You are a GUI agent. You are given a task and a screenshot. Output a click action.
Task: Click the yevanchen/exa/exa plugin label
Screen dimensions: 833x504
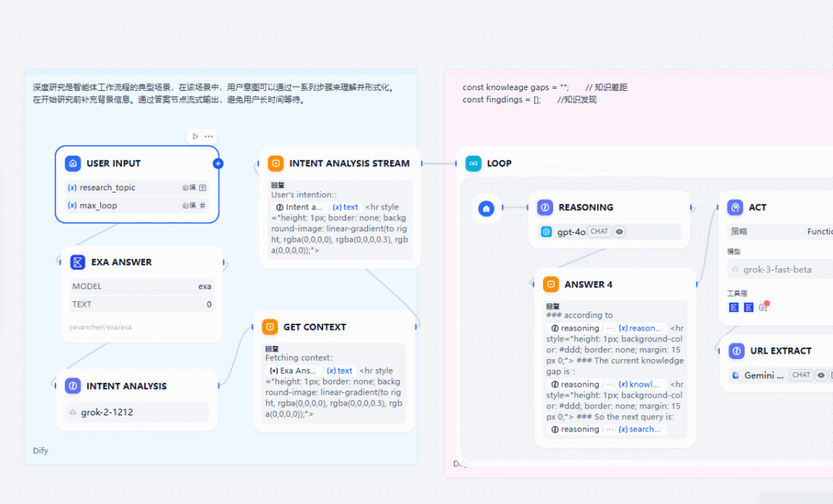[x=100, y=328]
